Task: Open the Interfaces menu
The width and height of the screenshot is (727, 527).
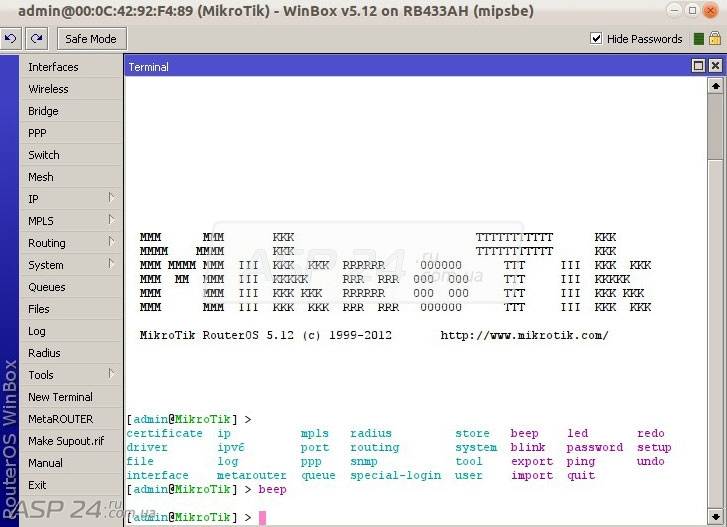Action: coord(71,67)
